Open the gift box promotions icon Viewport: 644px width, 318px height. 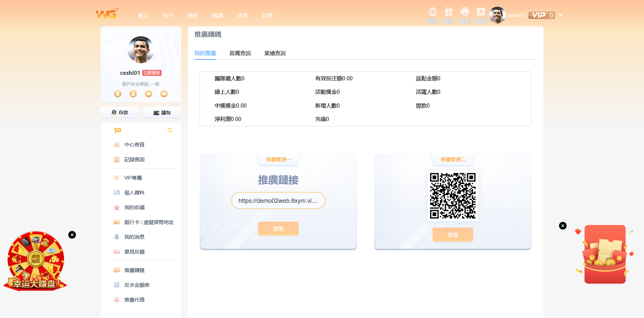(448, 12)
